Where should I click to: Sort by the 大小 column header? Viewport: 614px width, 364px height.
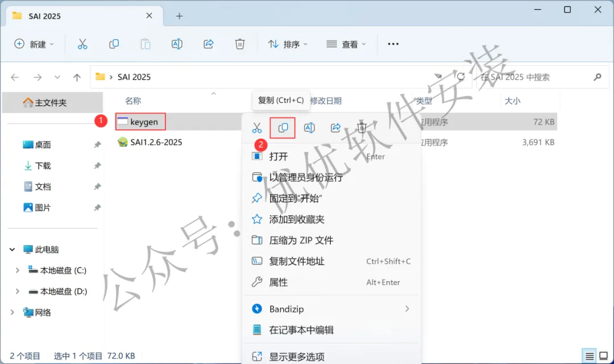click(x=512, y=101)
